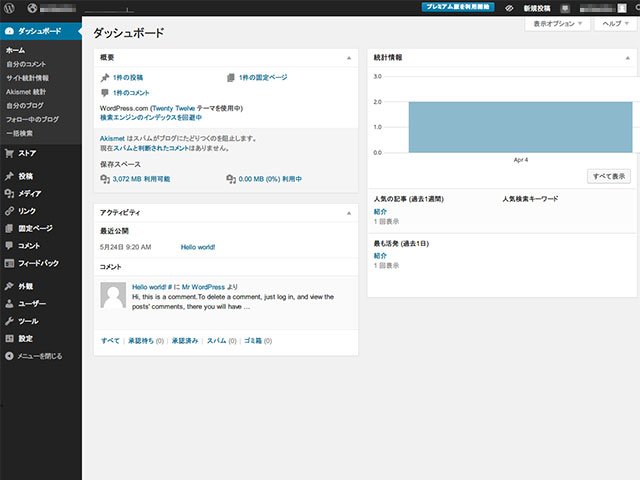This screenshot has width=640, height=480.
Task: Click the フィードバック form icon
Action: pos(9,263)
